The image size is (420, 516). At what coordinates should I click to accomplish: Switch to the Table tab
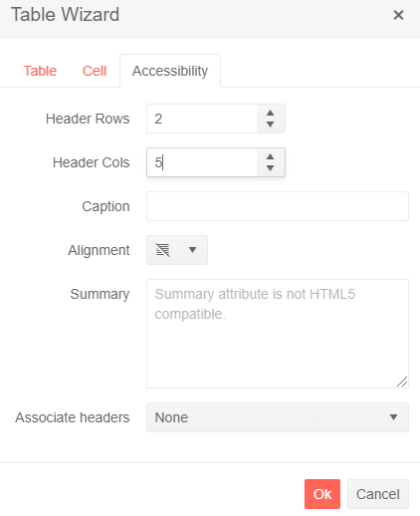pyautogui.click(x=40, y=71)
